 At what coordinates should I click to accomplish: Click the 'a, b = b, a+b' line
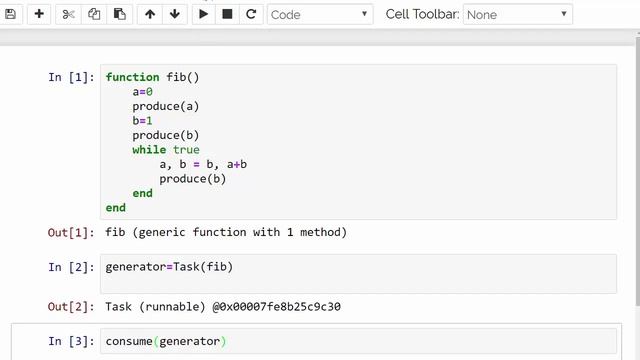coord(203,164)
